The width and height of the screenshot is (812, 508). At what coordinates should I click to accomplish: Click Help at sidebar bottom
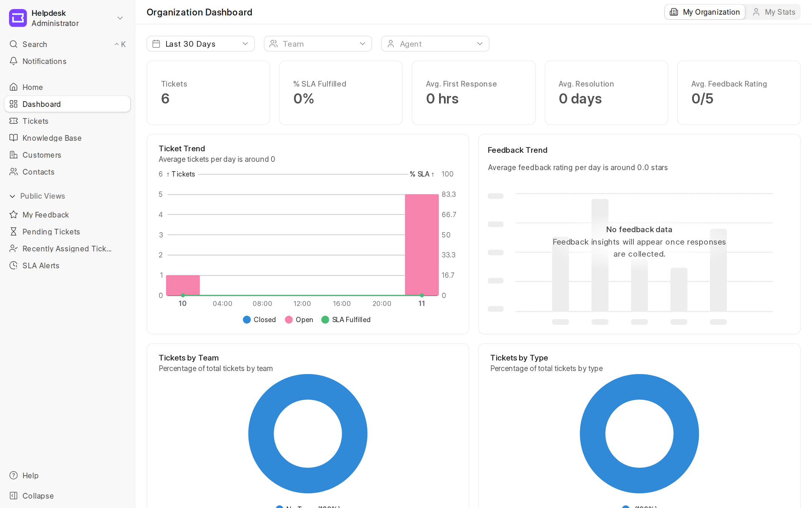(x=67, y=475)
